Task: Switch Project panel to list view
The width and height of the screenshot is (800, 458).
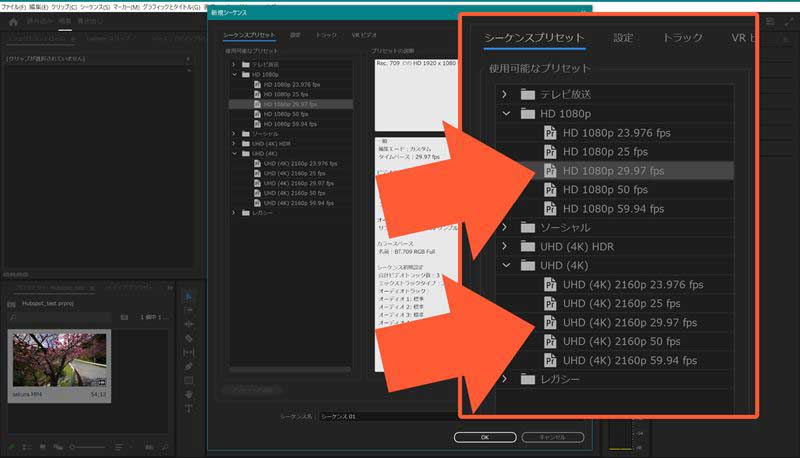Action: coord(27,447)
